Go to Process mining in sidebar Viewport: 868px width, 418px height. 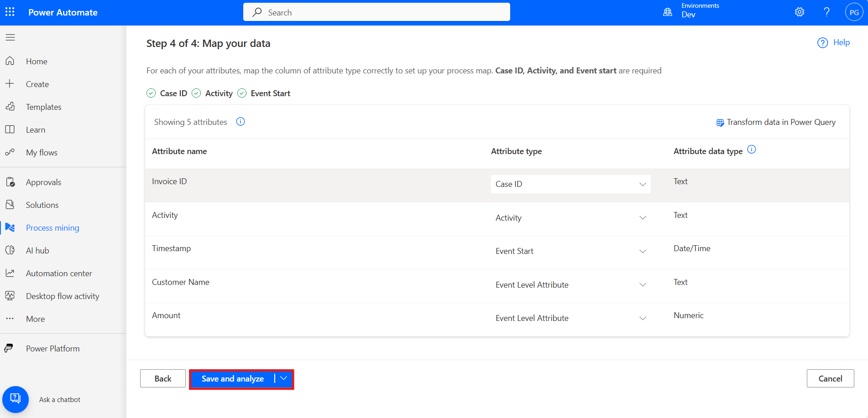[52, 228]
